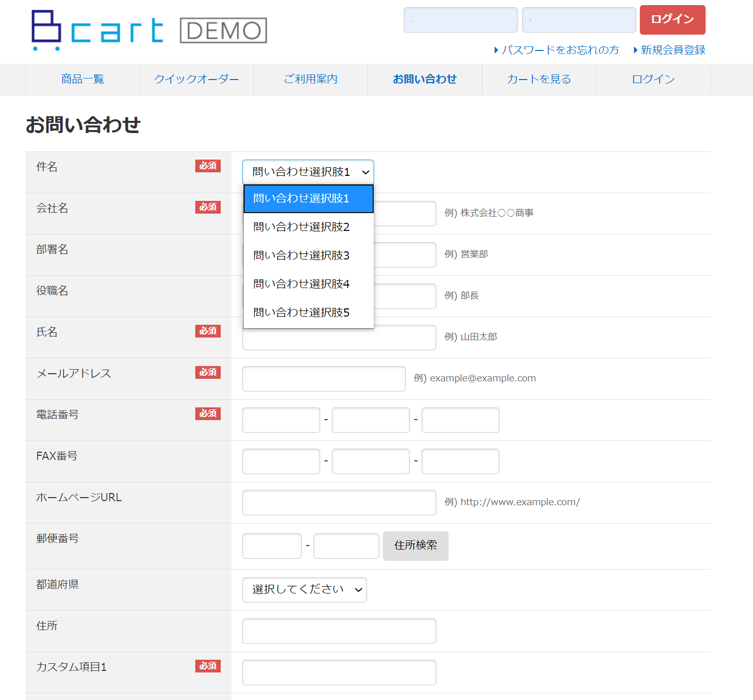753x700 pixels.
Task: Click the 例) 株式会社〇〇商事 hint text
Action: (489, 213)
